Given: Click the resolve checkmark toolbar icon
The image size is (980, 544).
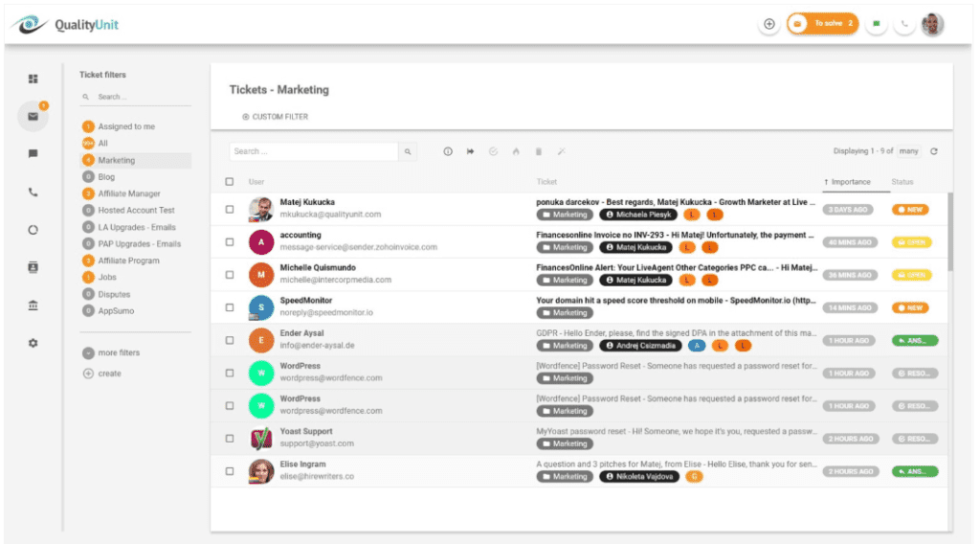Looking at the screenshot, I should pyautogui.click(x=493, y=151).
